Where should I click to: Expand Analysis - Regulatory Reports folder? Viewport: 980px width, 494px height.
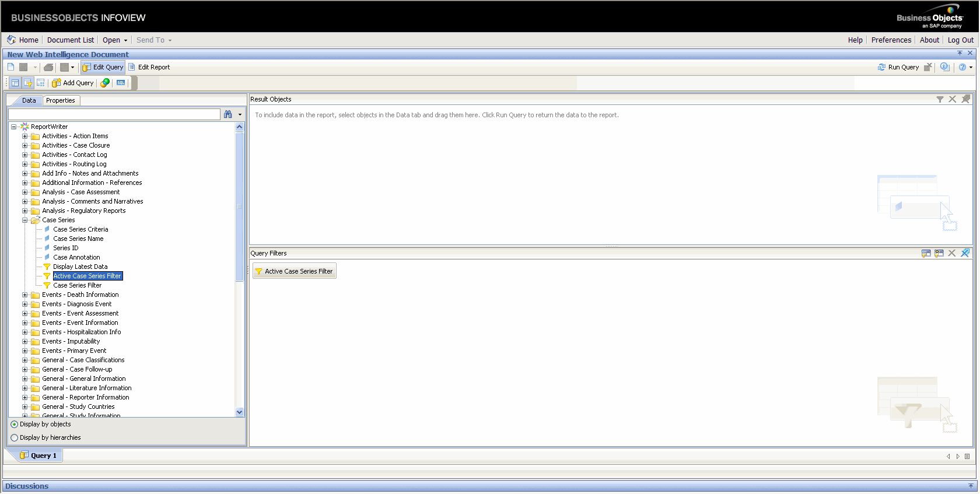pos(25,211)
